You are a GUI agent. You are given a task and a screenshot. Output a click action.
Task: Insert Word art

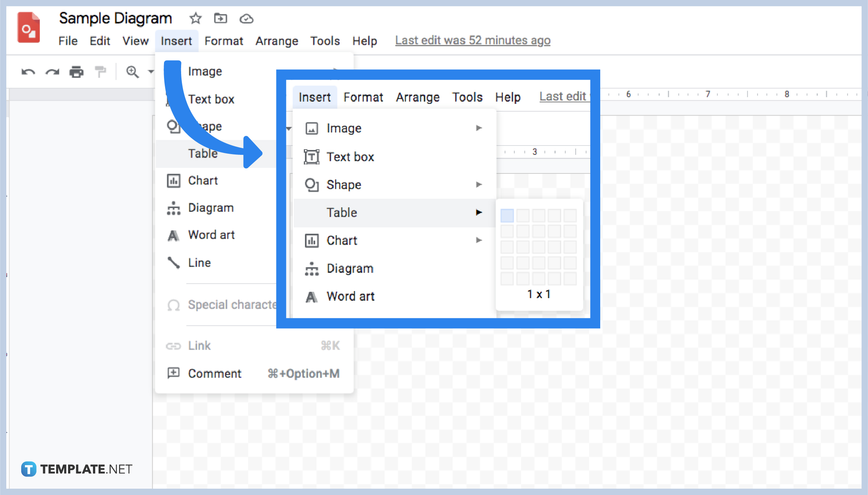click(x=211, y=235)
